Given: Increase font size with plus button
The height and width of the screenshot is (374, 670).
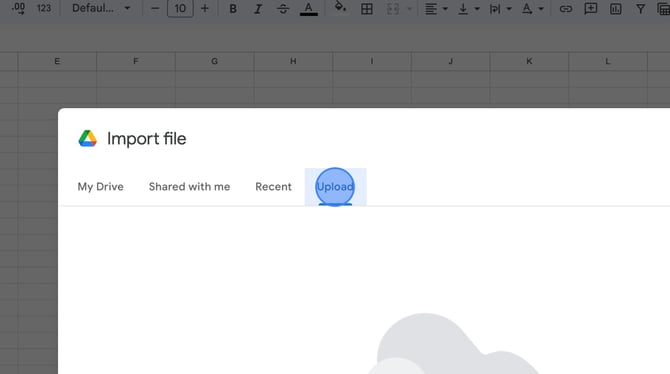Looking at the screenshot, I should point(205,8).
